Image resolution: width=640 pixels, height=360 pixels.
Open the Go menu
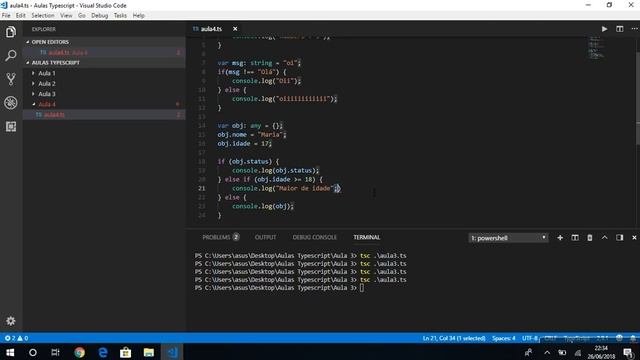coord(82,16)
